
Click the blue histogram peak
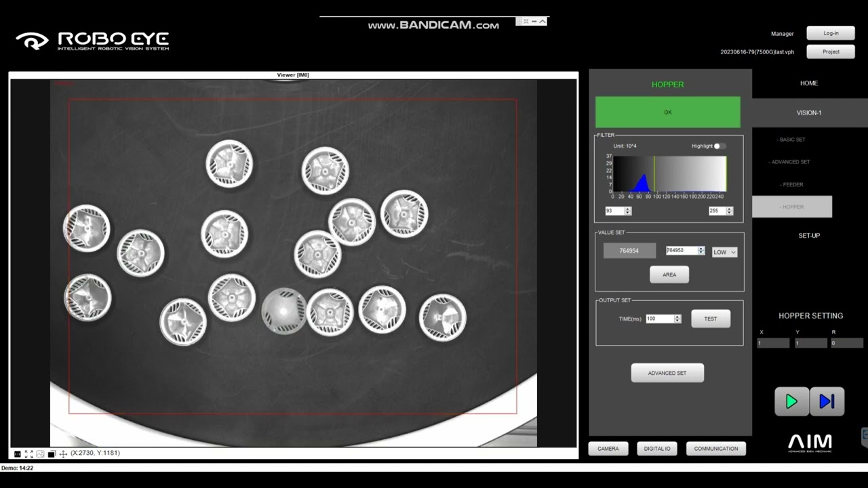(642, 184)
